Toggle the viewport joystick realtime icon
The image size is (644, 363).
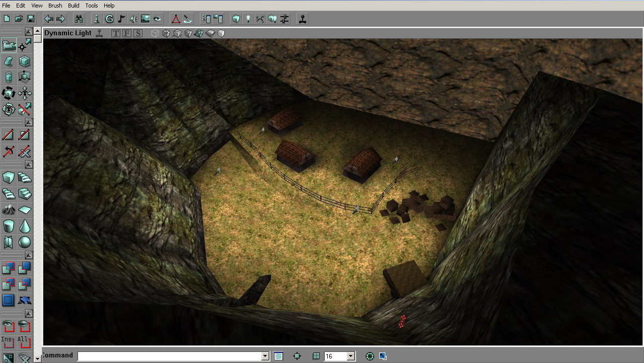coord(100,33)
